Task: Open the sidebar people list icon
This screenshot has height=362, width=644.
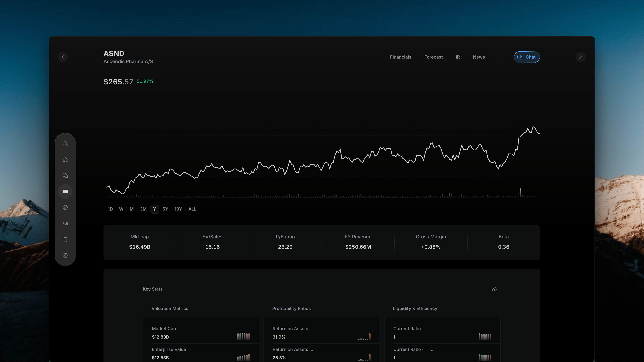Action: [65, 223]
